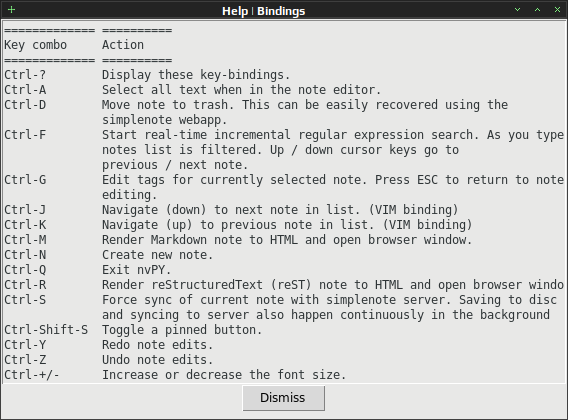Select the 'Ctrl-M' key combo text
Viewport: 568px width, 420px height.
click(25, 240)
